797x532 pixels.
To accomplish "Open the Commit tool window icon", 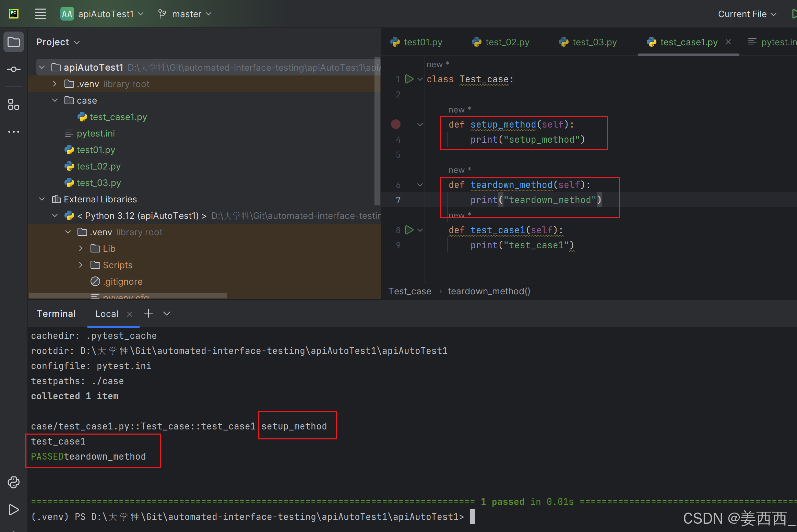I will [x=14, y=69].
